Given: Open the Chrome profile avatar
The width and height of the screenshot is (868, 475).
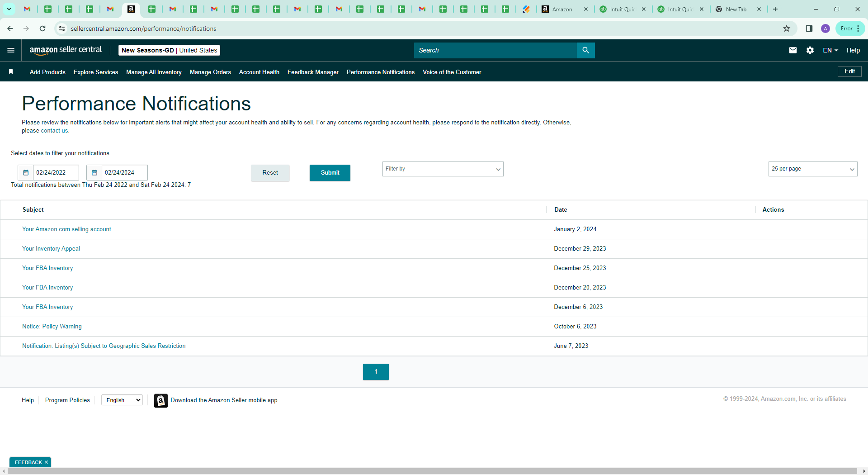Looking at the screenshot, I should pyautogui.click(x=826, y=28).
